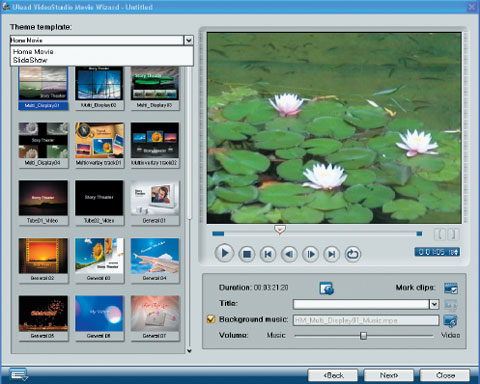Step back one frame
This screenshot has height=384, width=480.
click(x=289, y=254)
